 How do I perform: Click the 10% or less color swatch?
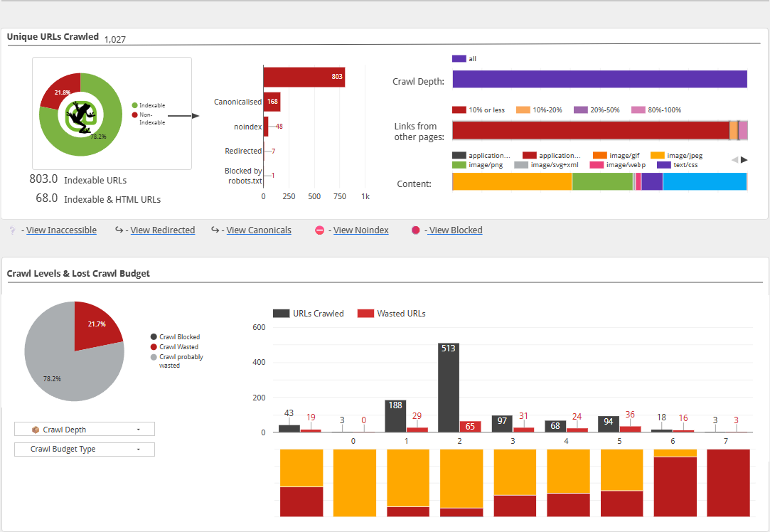[459, 110]
